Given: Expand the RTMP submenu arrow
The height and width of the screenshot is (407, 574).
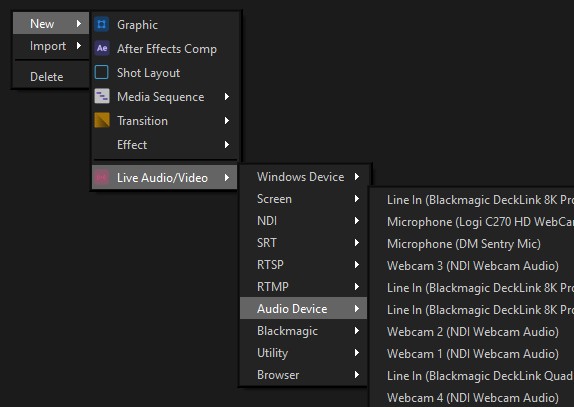Looking at the screenshot, I should [x=357, y=287].
